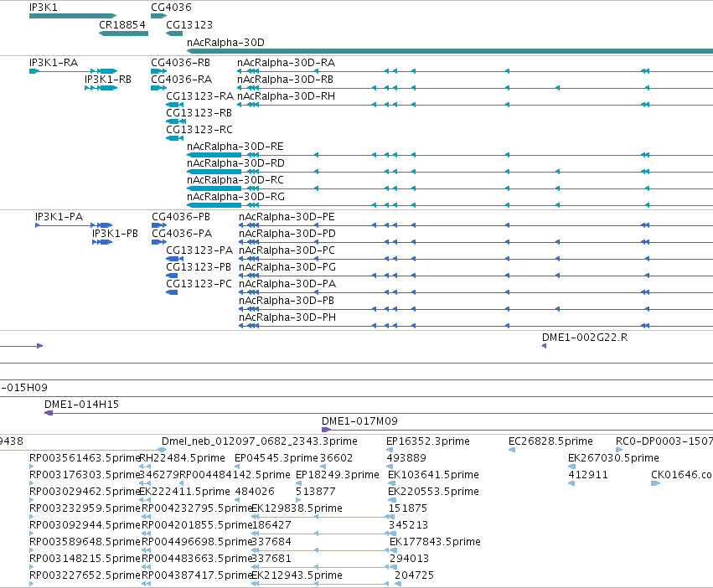The image size is (713, 588).
Task: Select the 412911 feature label
Action: (x=588, y=475)
